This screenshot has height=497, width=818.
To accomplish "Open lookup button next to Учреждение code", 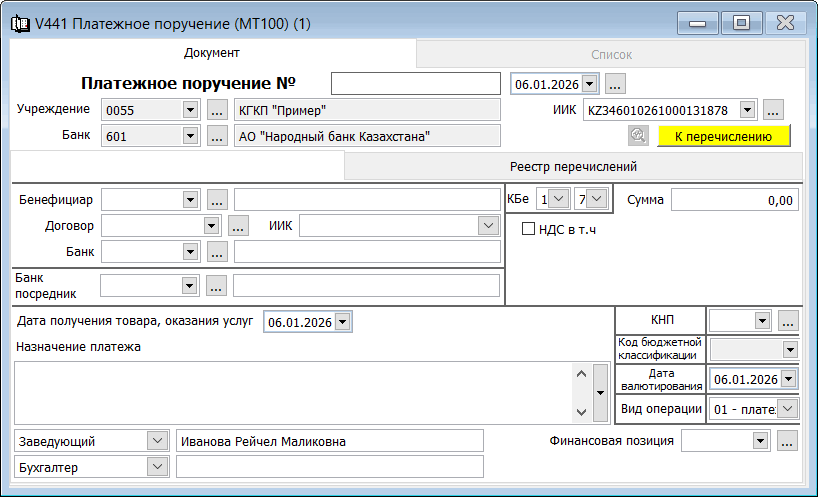I will click(x=217, y=110).
